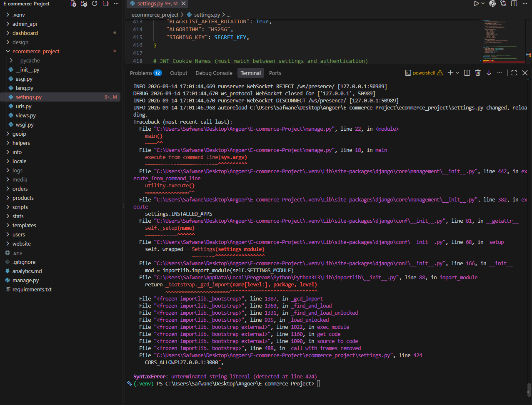Switch to the Ports tab
Image resolution: width=532 pixels, height=405 pixels.
(275, 73)
